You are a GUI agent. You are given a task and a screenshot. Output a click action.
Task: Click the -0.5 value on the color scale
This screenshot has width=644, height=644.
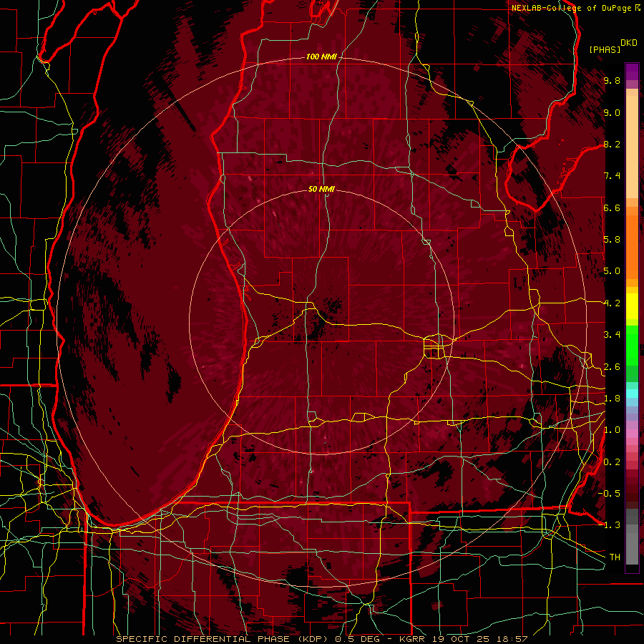pos(610,494)
